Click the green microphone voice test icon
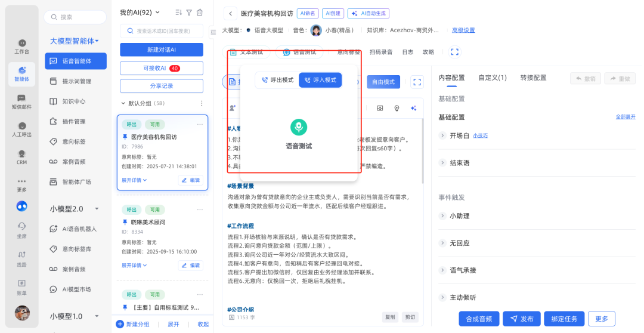 coord(299,127)
